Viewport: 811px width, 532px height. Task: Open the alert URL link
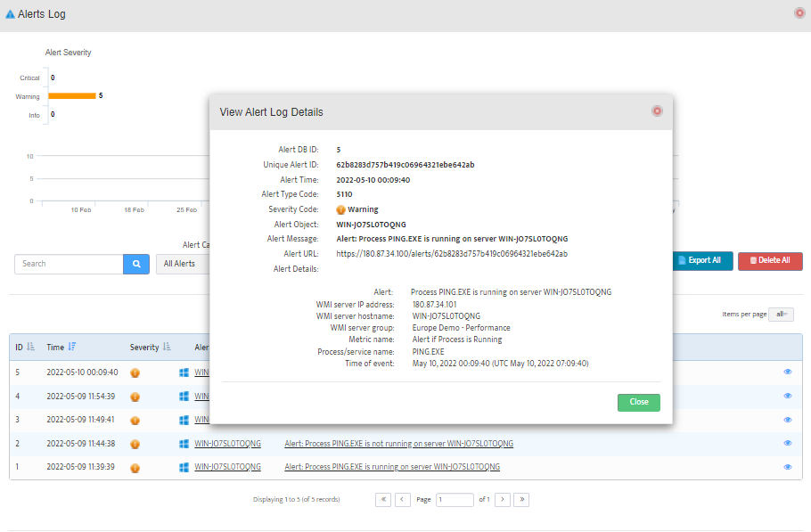click(x=452, y=254)
